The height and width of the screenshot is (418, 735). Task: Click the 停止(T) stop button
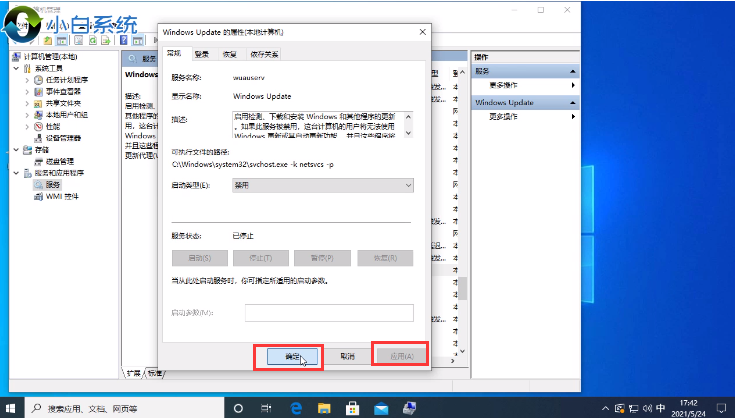point(261,258)
